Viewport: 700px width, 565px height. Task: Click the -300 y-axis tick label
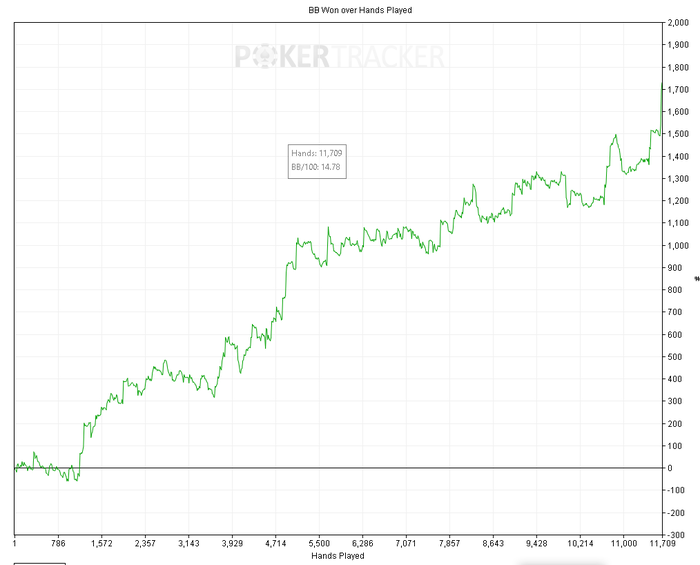[x=676, y=535]
